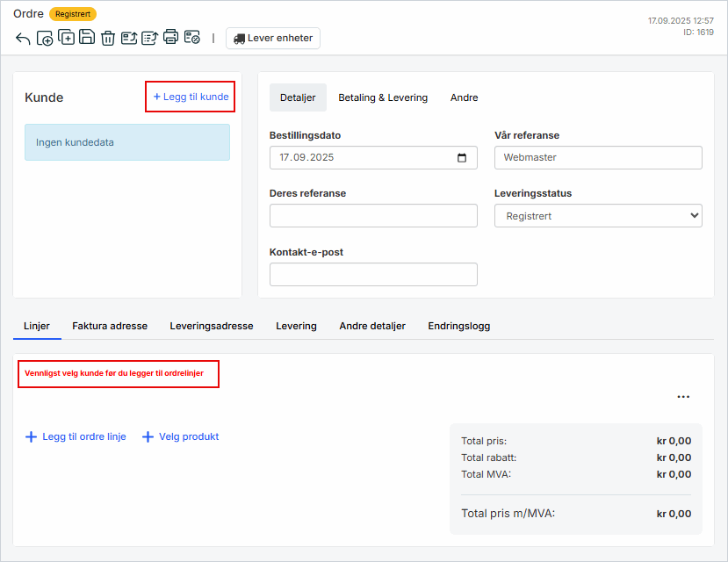Save the order with the floppy disk icon

(x=87, y=38)
